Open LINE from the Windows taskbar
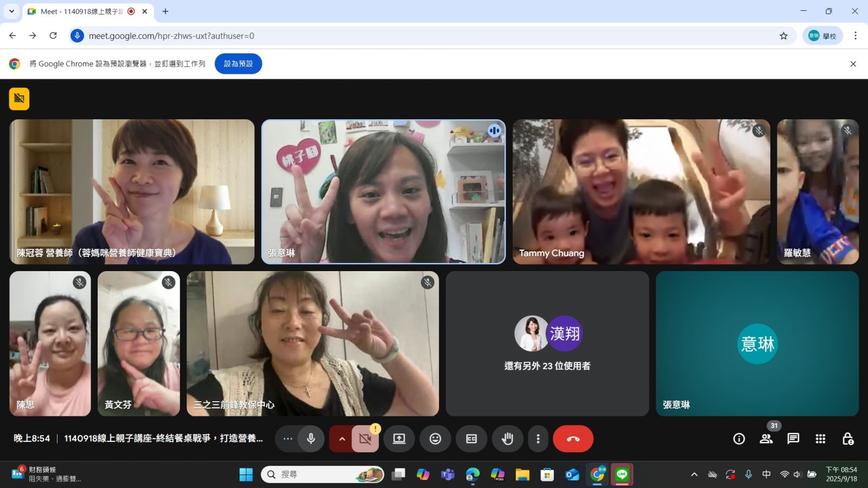The width and height of the screenshot is (868, 488). coord(622,474)
